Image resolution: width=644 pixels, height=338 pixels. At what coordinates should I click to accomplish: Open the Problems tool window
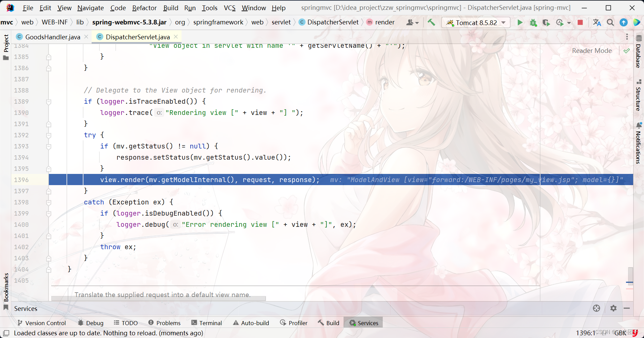click(x=165, y=323)
